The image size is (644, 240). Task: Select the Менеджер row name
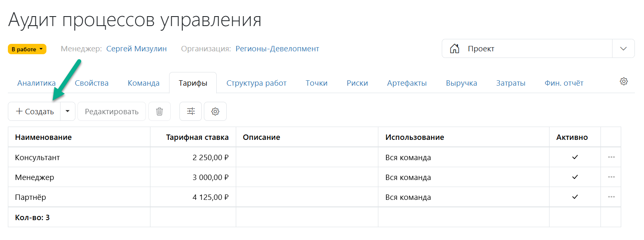pos(34,178)
